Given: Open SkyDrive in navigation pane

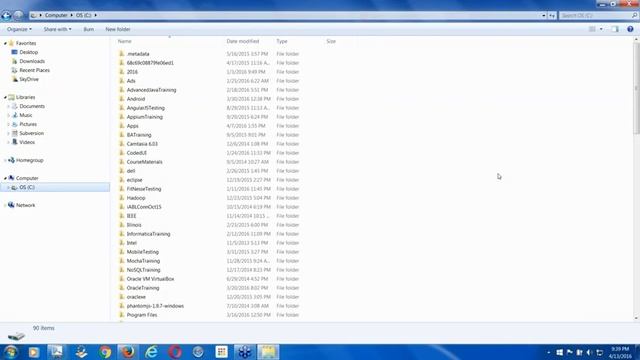Looking at the screenshot, I should point(29,79).
